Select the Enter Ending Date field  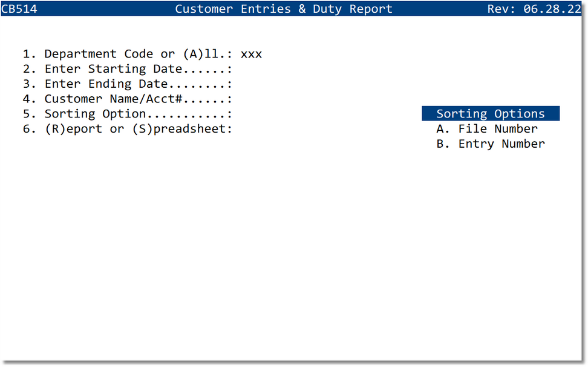tap(128, 84)
